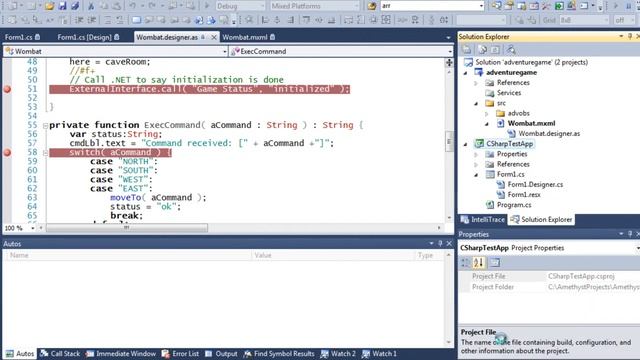
Task: Collapse the CSharpTestApp project node
Action: point(466,144)
